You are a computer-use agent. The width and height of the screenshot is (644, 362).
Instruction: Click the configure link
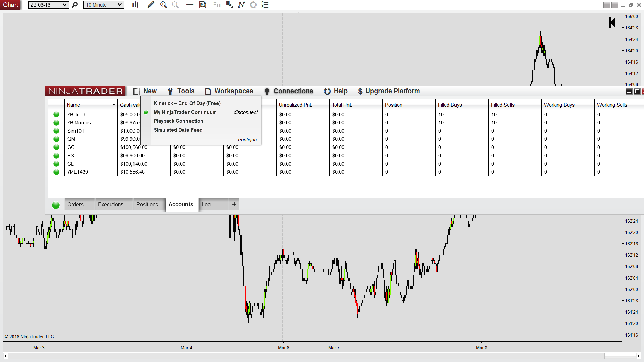click(248, 140)
